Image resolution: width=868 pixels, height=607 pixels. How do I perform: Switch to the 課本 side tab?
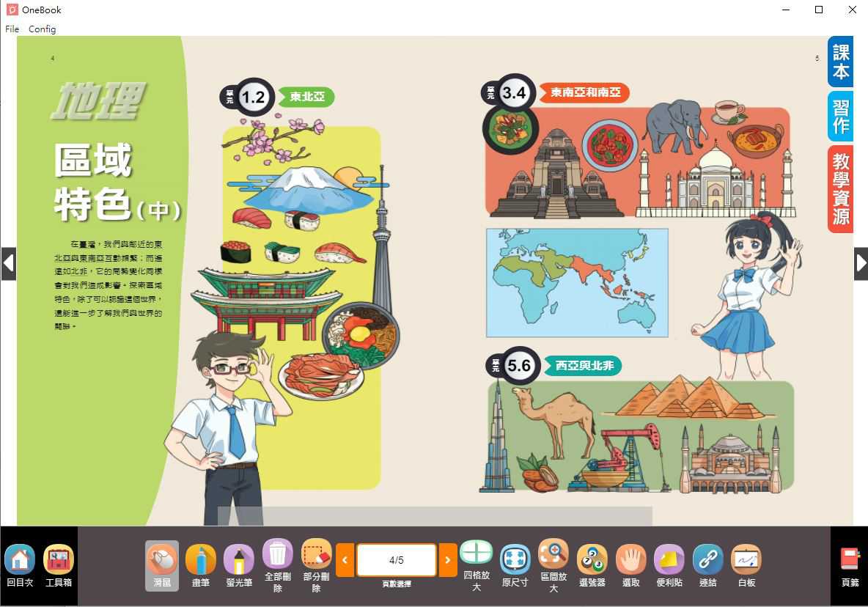pyautogui.click(x=840, y=62)
